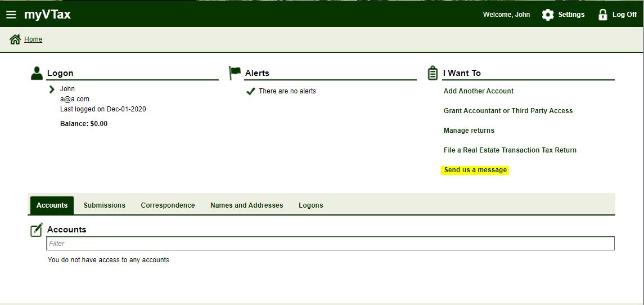Click the a@a.com email text
This screenshot has height=305, width=644.
tap(75, 99)
